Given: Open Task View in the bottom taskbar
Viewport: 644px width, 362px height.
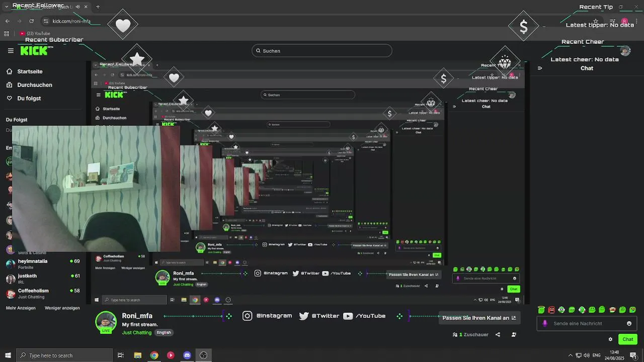Looking at the screenshot, I should tap(121, 355).
